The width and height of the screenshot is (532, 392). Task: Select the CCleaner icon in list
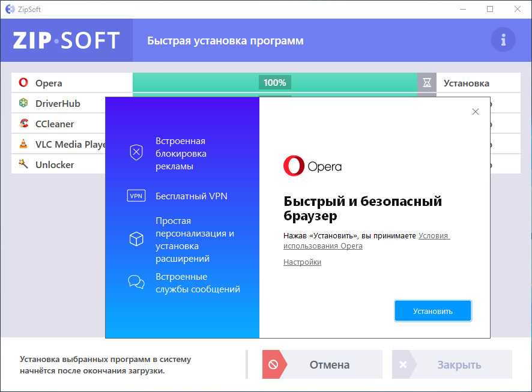coord(23,124)
